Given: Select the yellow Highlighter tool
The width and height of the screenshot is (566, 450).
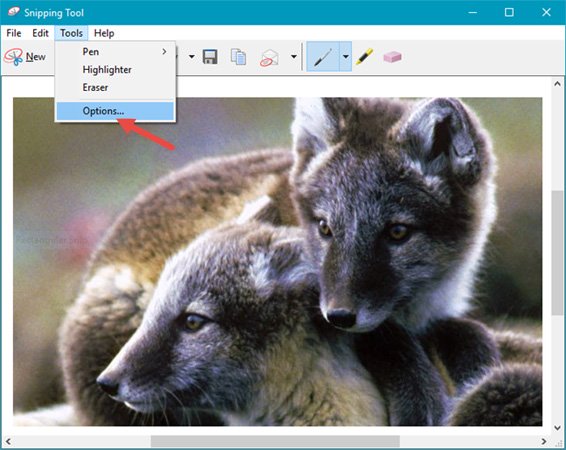Looking at the screenshot, I should (365, 57).
